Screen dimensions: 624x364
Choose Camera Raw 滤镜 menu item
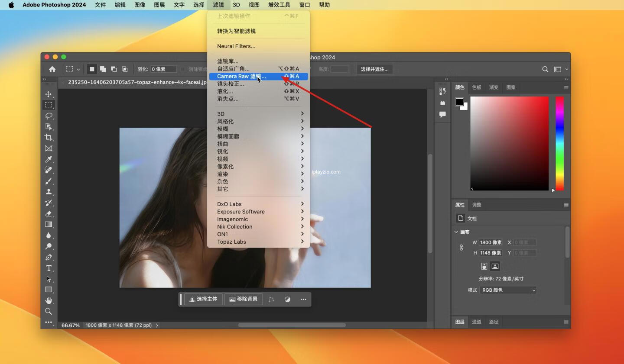[x=258, y=76]
